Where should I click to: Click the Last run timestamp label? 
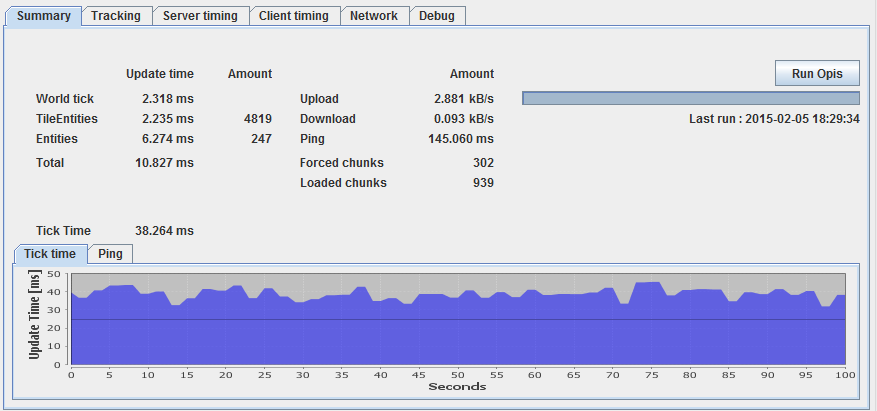point(774,119)
